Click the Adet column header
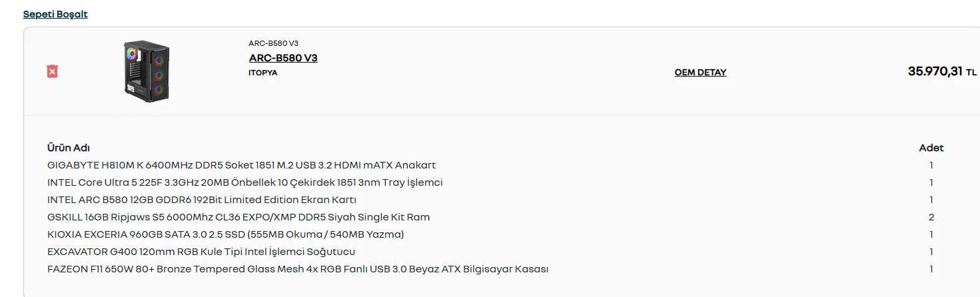 [931, 148]
